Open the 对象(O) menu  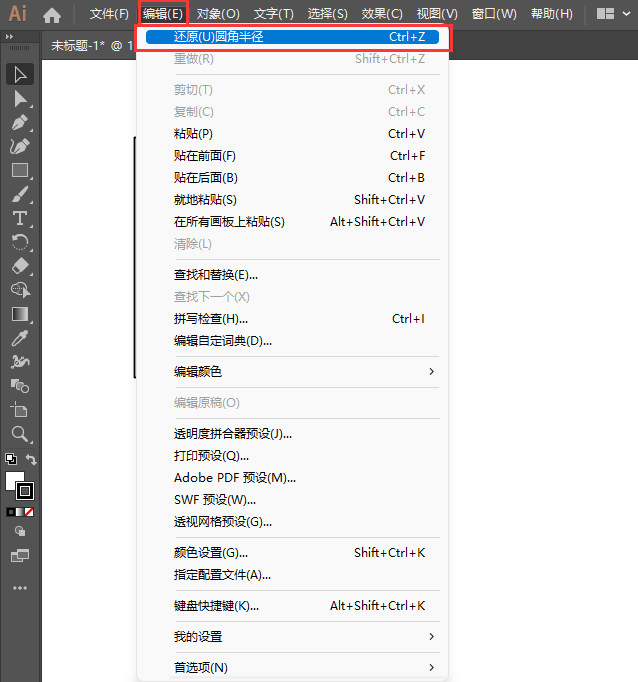click(218, 14)
